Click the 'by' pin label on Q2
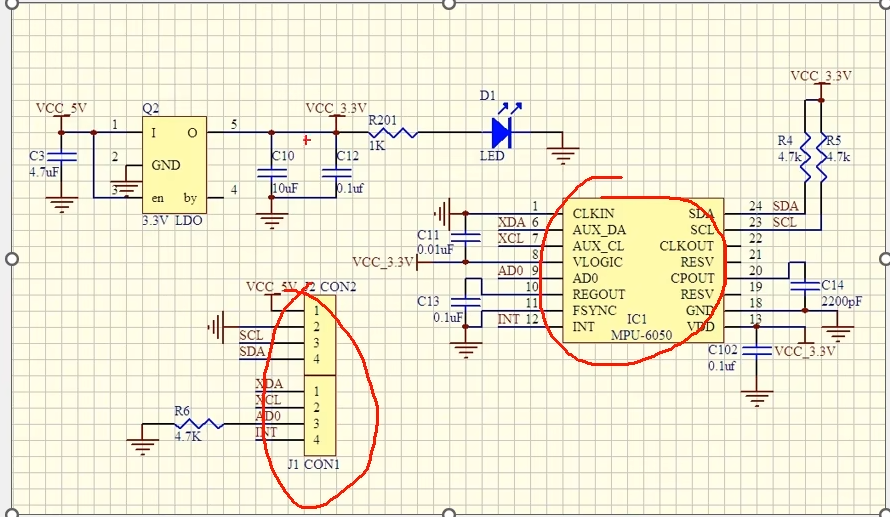890x517 pixels. [x=190, y=198]
